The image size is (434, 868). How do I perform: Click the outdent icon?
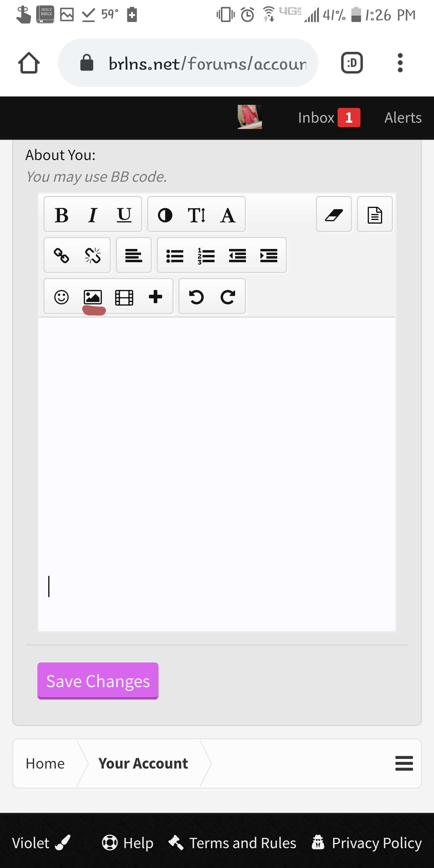click(237, 256)
